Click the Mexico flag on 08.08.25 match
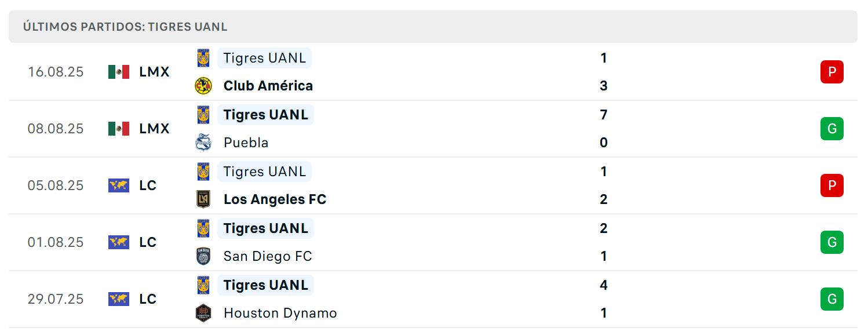 click(x=119, y=129)
